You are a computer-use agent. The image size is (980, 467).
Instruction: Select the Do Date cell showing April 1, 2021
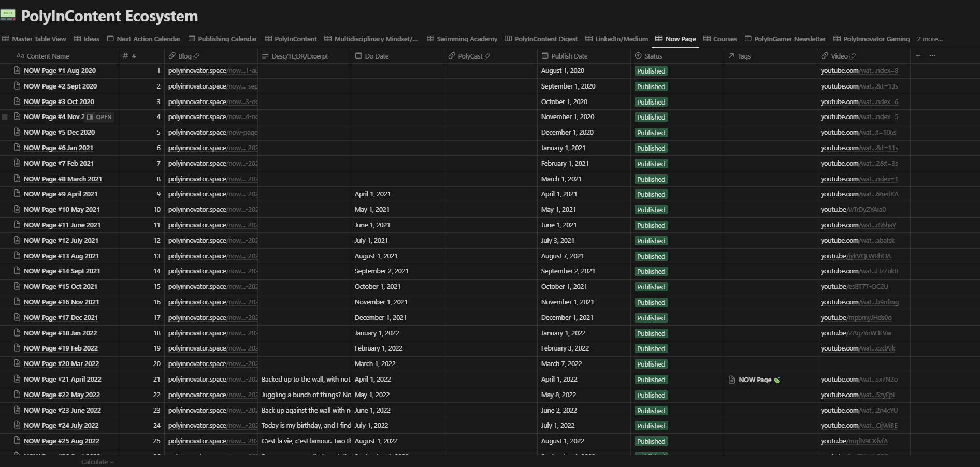click(372, 194)
